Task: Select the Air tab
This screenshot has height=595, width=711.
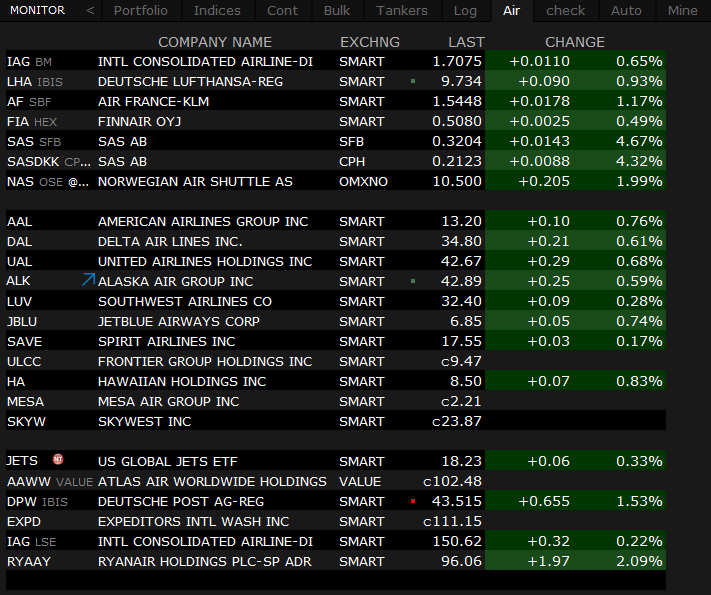Action: pos(511,10)
